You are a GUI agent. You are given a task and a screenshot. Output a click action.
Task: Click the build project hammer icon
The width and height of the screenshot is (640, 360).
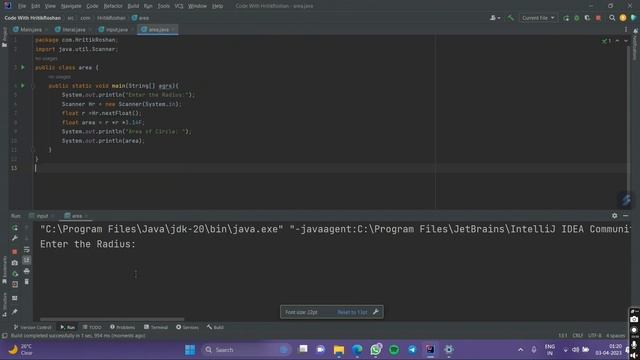tap(511, 18)
